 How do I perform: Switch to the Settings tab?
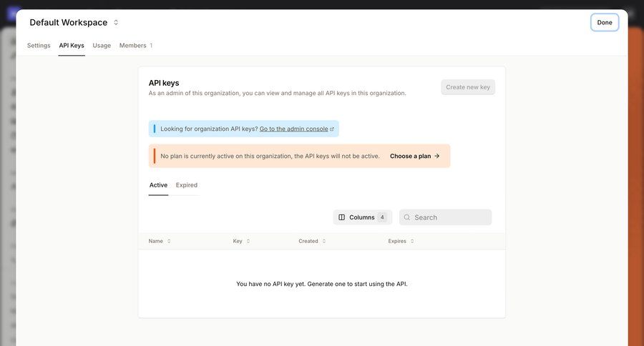pos(39,46)
